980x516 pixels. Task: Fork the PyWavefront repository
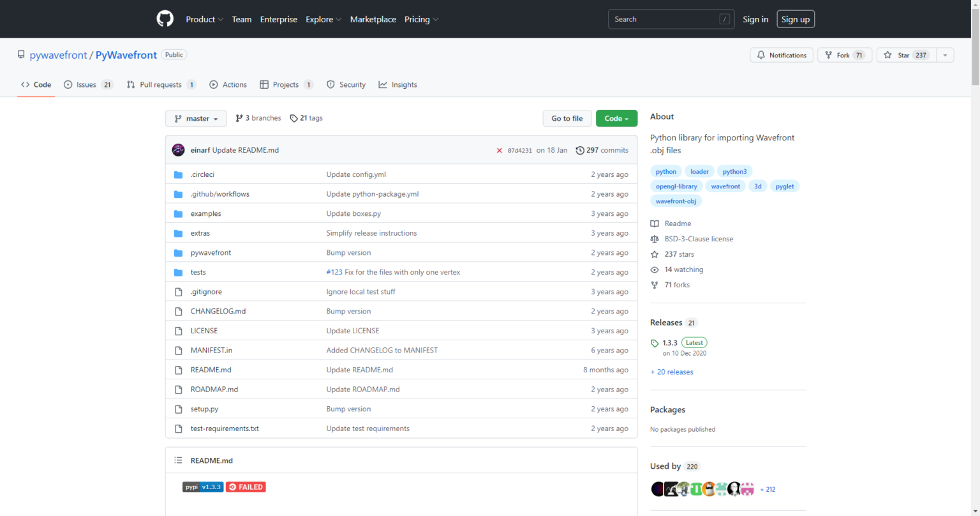844,56
